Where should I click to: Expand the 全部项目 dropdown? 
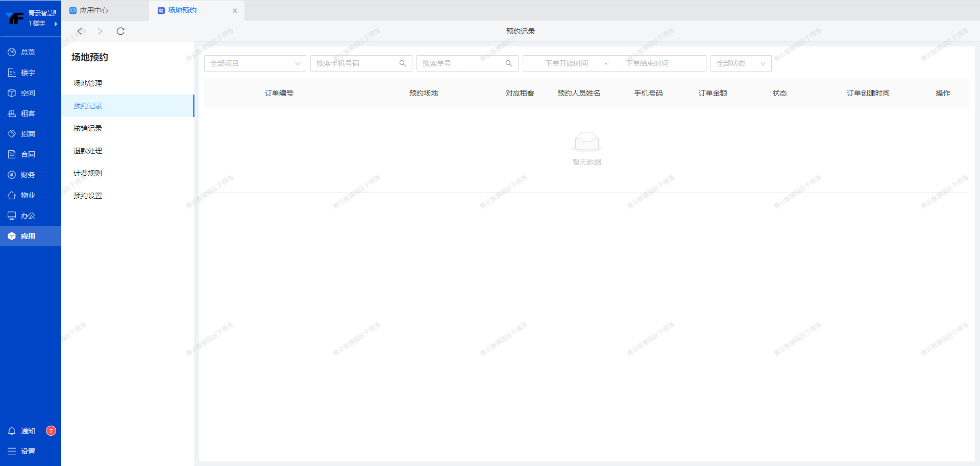(x=255, y=63)
